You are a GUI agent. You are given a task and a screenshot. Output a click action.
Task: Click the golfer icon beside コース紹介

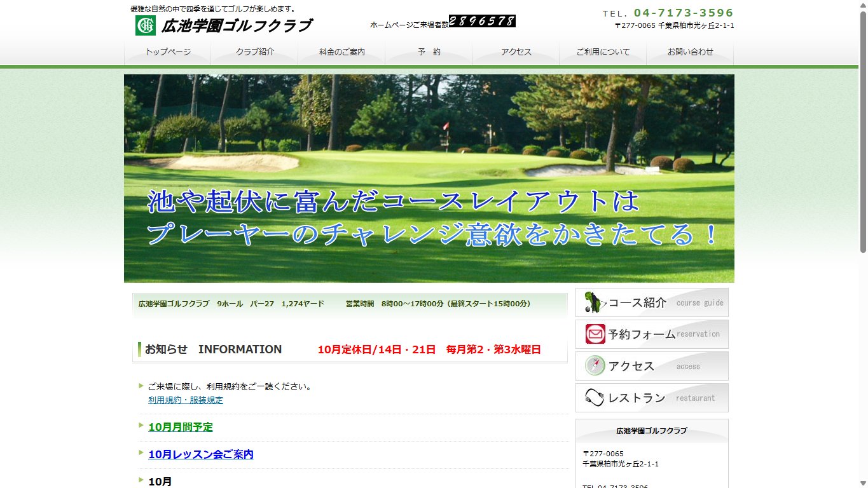point(595,302)
